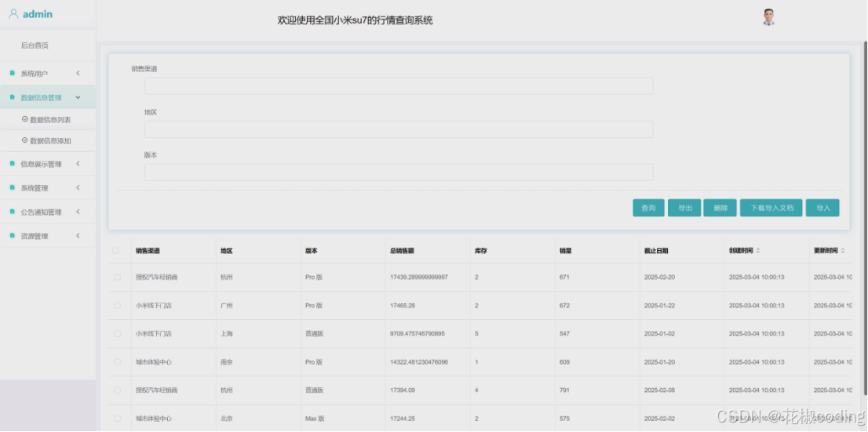Image resolution: width=868 pixels, height=432 pixels.
Task: Click the 数据信息管理 menu icon
Action: [x=13, y=97]
